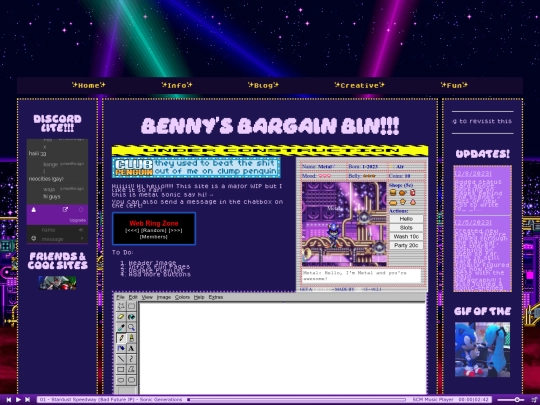Select the Rectangle shape tool
Image resolution: width=540 pixels, height=405 pixels.
point(121,370)
